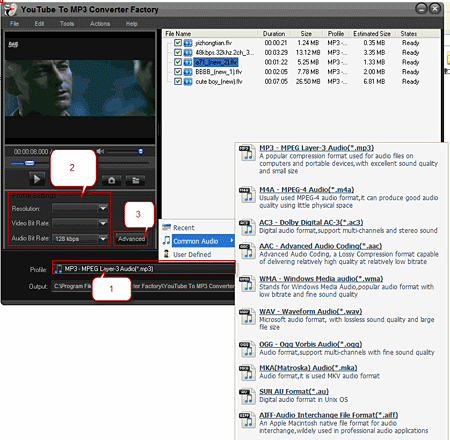
Task: Click the playback seek slider handle
Action: (30, 163)
